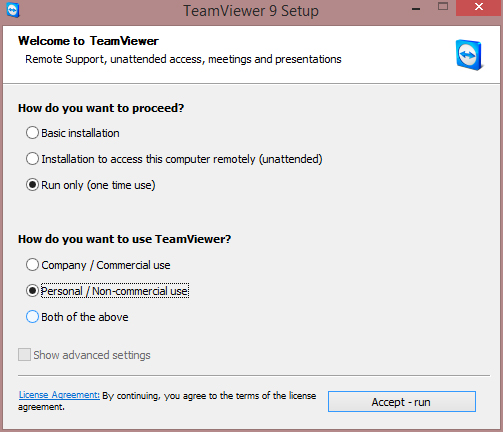
Task: Pick the Both of the above option
Action: click(32, 317)
